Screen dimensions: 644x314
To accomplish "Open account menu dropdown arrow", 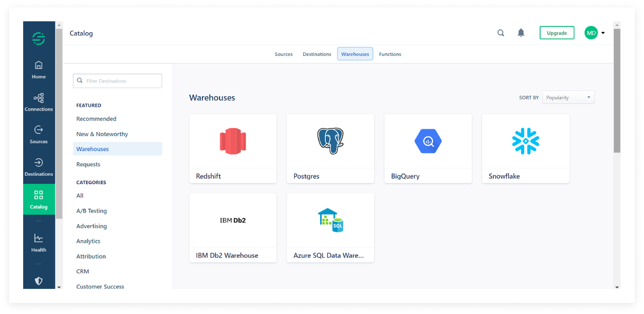I will coord(603,33).
